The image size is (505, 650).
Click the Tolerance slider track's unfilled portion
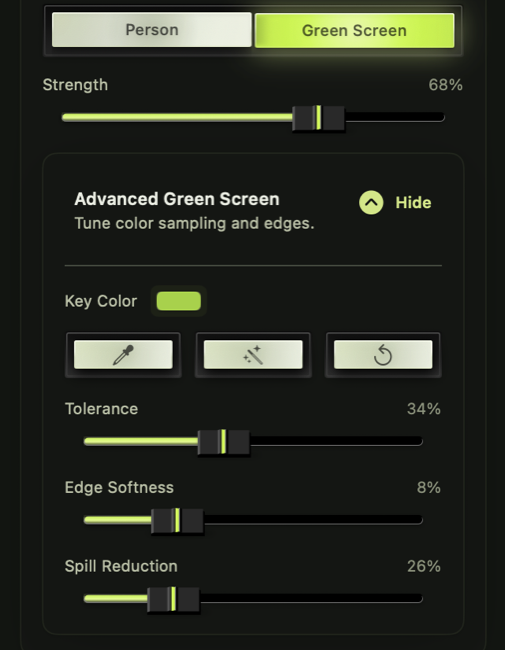click(336, 441)
